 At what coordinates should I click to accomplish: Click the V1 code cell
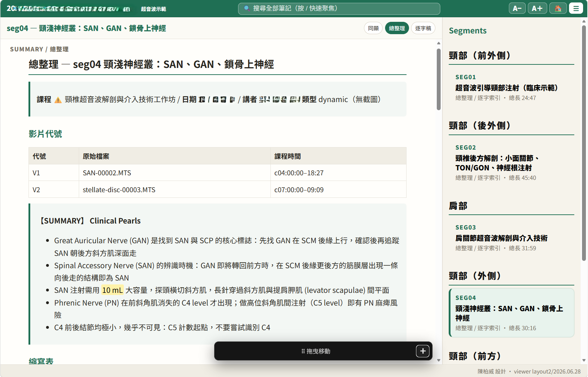54,173
